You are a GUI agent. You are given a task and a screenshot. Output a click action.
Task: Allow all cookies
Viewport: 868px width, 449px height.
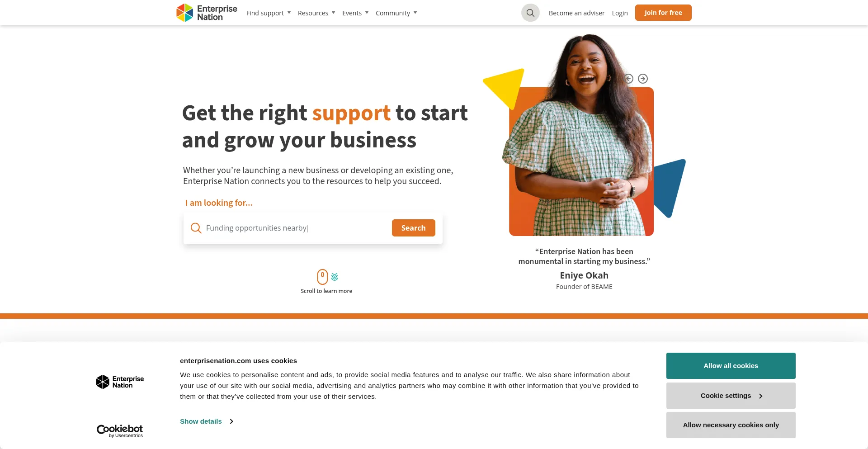pos(731,366)
